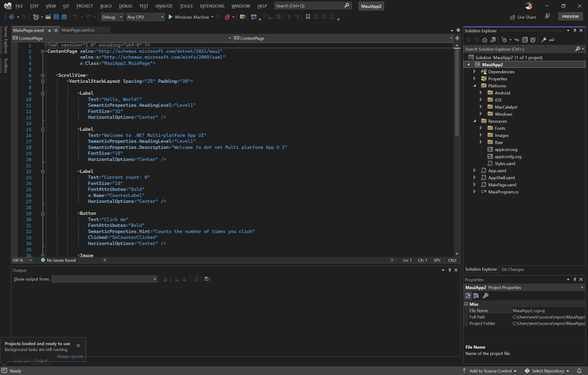Image resolution: width=588 pixels, height=375 pixels.
Task: Click the green Start debugging arrow
Action: [x=171, y=17]
